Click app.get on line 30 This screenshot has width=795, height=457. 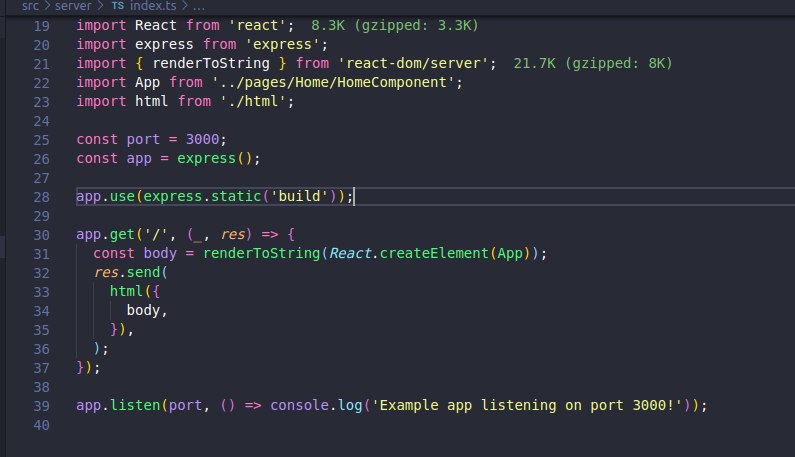click(105, 234)
